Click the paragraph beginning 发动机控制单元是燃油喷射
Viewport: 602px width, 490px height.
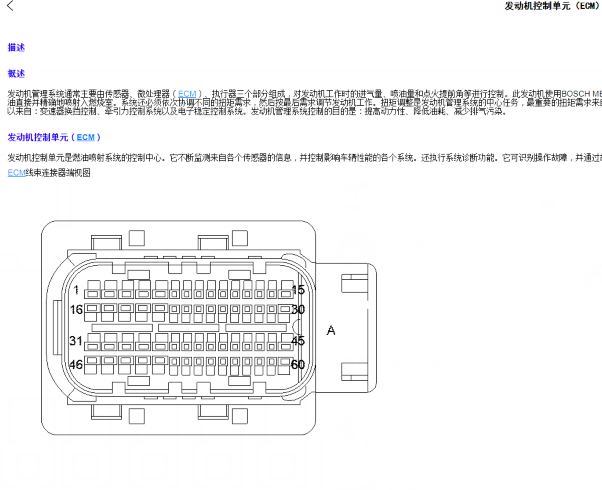point(305,157)
